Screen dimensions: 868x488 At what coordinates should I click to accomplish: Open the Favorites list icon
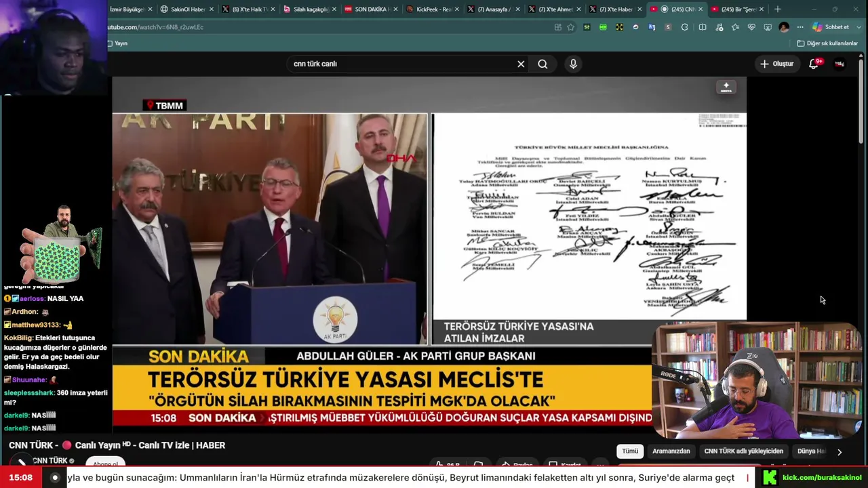click(x=735, y=27)
